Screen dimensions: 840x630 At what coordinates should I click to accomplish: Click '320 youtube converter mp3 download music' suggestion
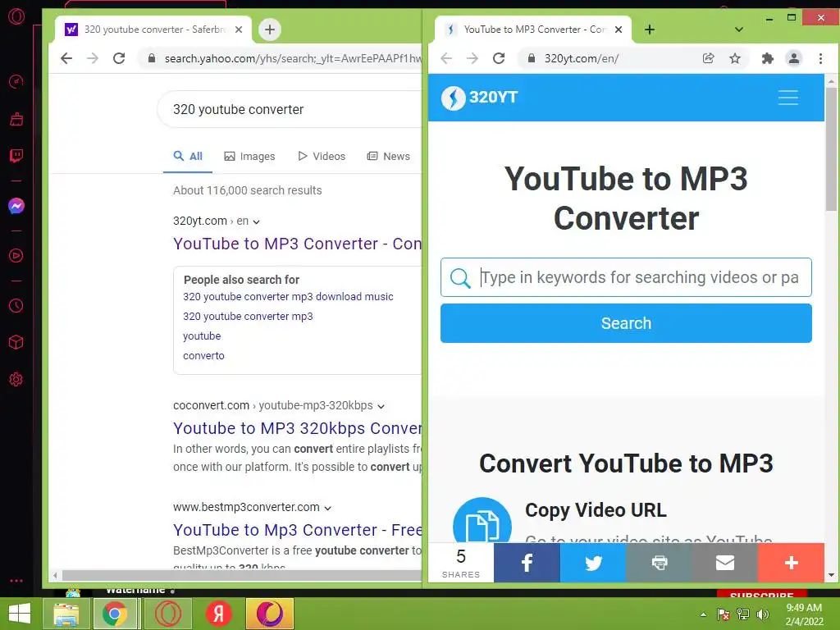(x=288, y=297)
